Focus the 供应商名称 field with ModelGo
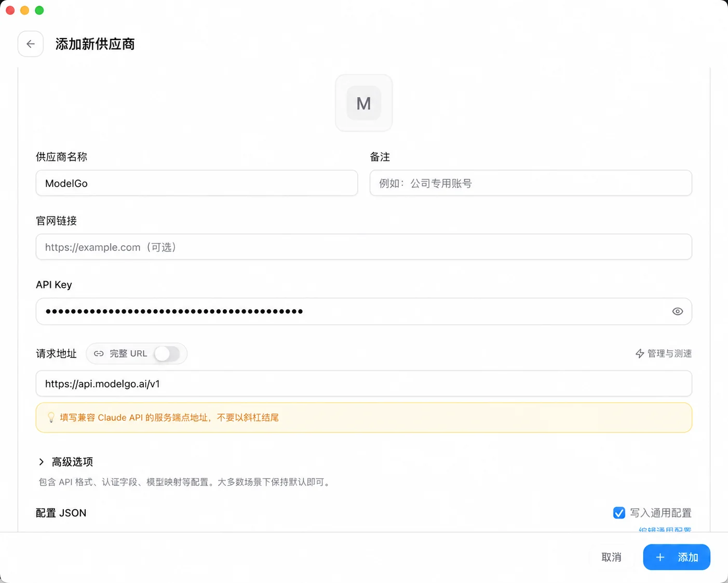Image resolution: width=728 pixels, height=583 pixels. point(197,183)
